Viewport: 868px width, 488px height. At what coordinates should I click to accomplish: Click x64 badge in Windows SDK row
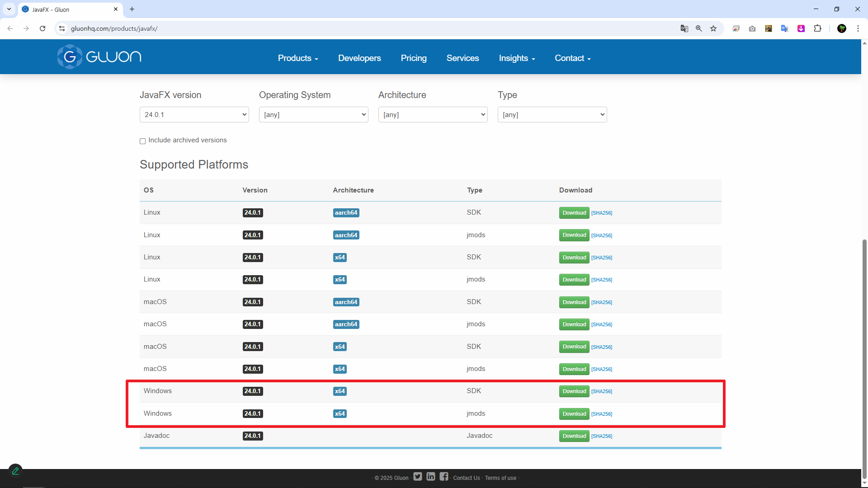coord(340,391)
